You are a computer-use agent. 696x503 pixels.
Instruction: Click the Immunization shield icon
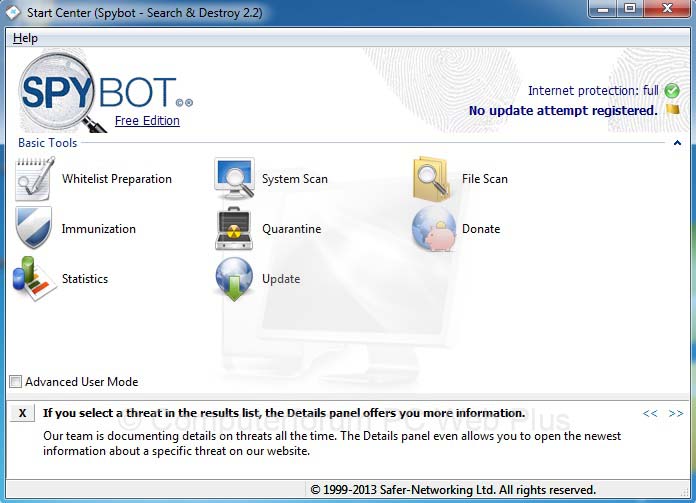point(34,228)
